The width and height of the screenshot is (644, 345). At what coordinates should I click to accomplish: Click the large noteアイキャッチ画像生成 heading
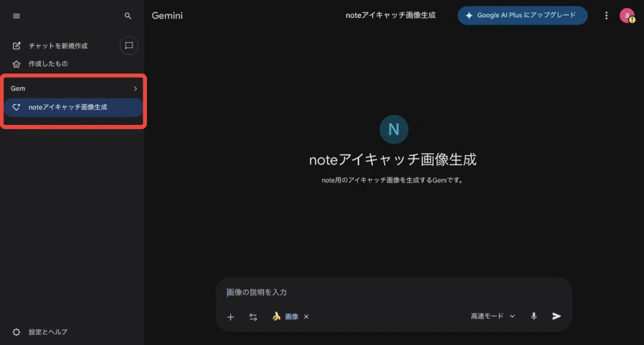pyautogui.click(x=393, y=160)
